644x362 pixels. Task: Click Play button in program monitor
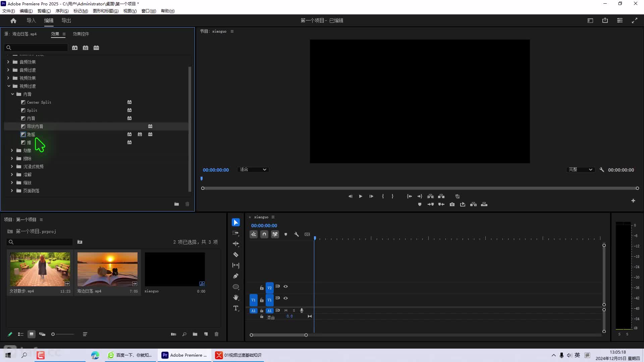(361, 196)
